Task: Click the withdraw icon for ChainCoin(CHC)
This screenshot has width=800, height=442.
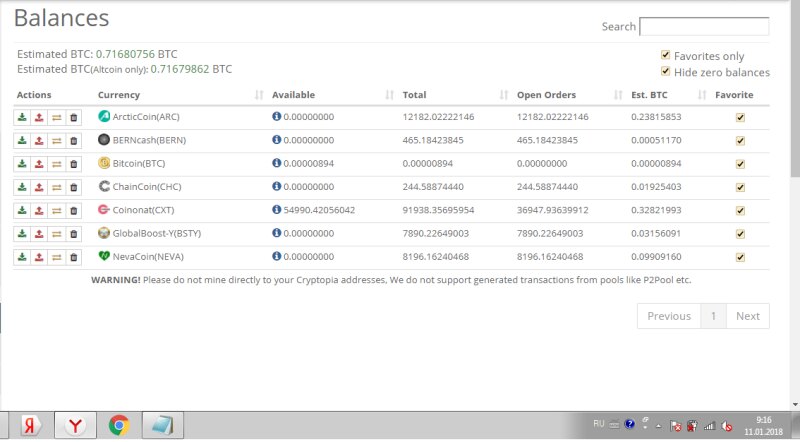Action: [x=39, y=187]
